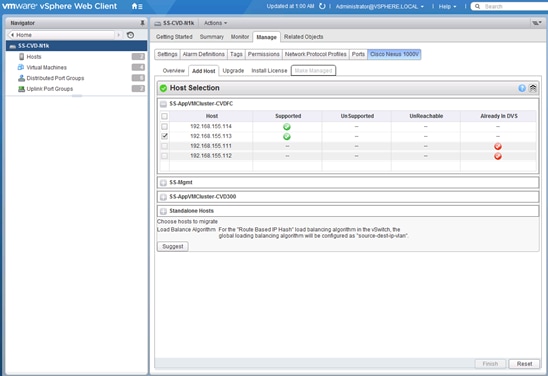The width and height of the screenshot is (548, 376).
Task: Click disabled checkbox for host 192.168.155.112
Action: point(164,156)
